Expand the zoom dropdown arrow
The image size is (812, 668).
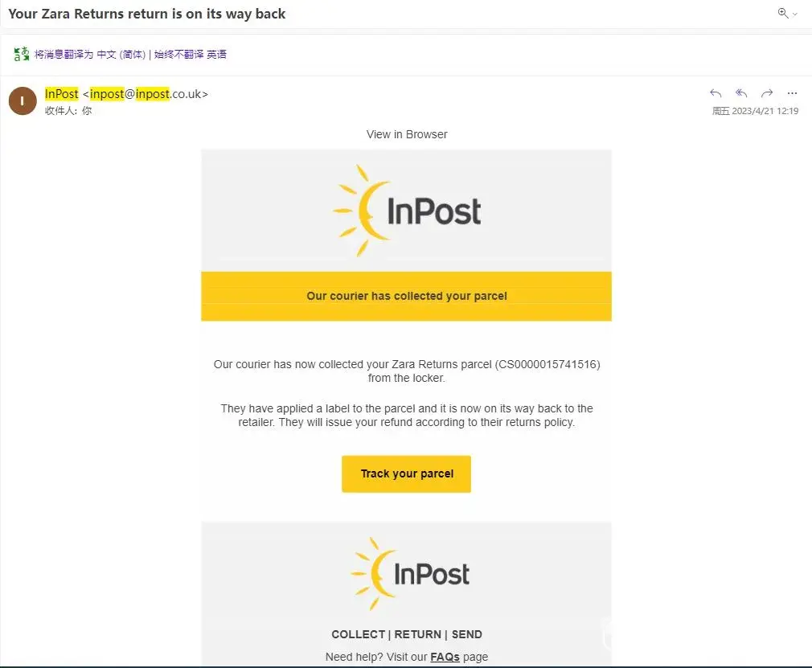795,14
